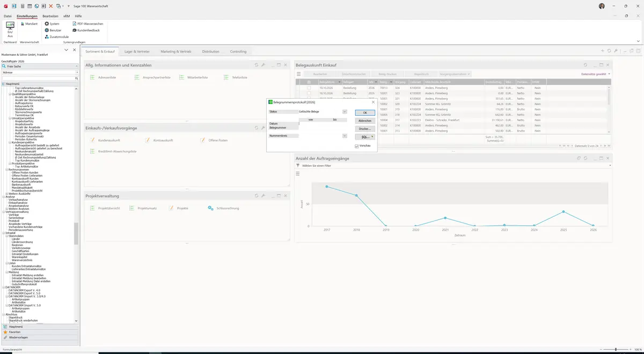The width and height of the screenshot is (644, 354).
Task: Open Kundenauskunft shortcut
Action: (x=105, y=140)
